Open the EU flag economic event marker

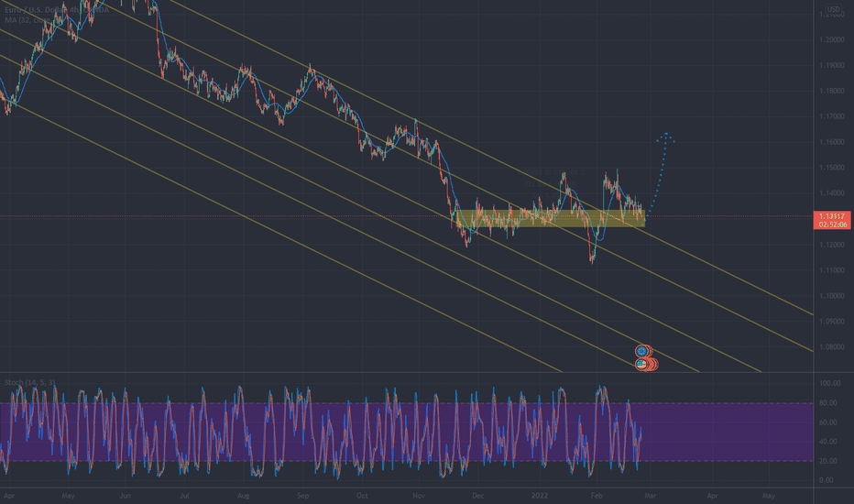coord(641,351)
